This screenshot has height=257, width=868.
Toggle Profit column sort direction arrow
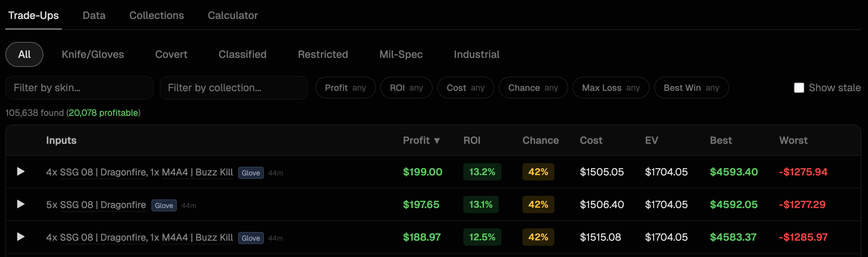click(437, 140)
